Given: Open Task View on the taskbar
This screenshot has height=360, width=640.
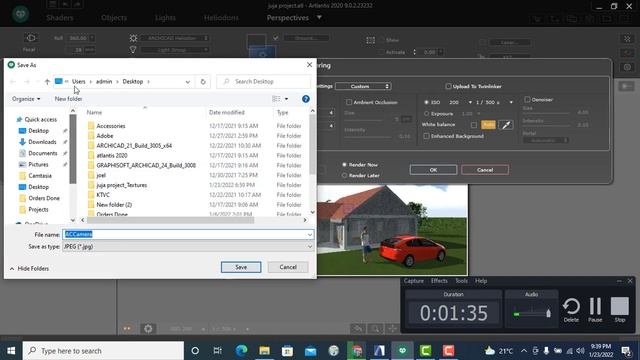Looking at the screenshot, I should tap(218, 351).
